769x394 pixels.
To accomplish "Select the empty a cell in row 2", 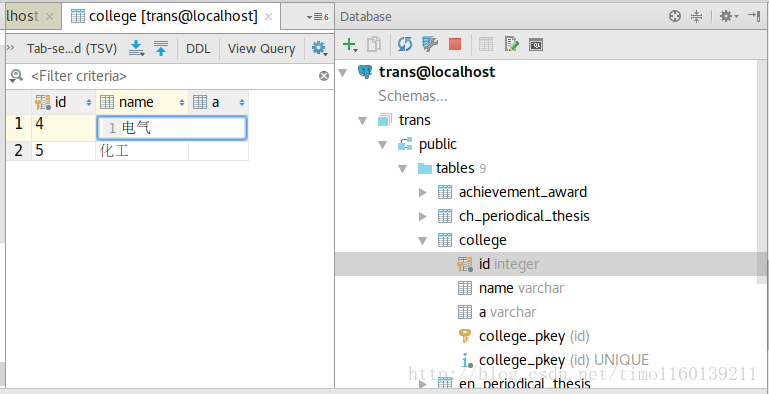I will click(x=219, y=151).
